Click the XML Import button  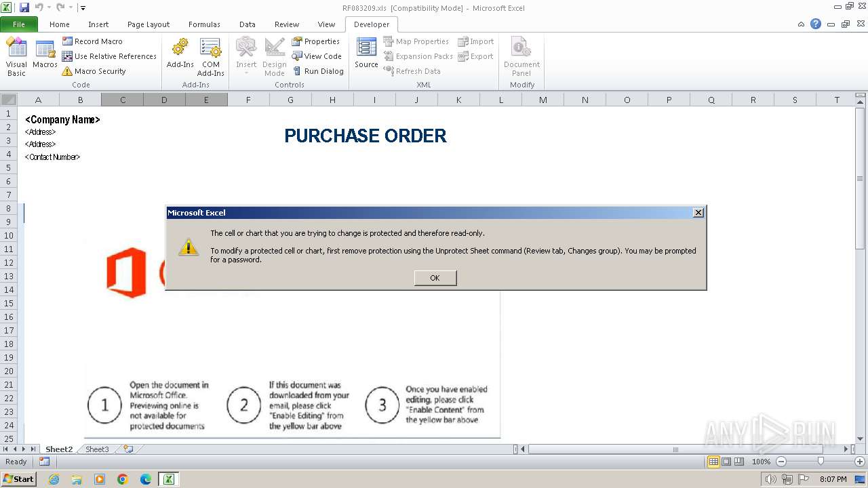click(x=476, y=41)
